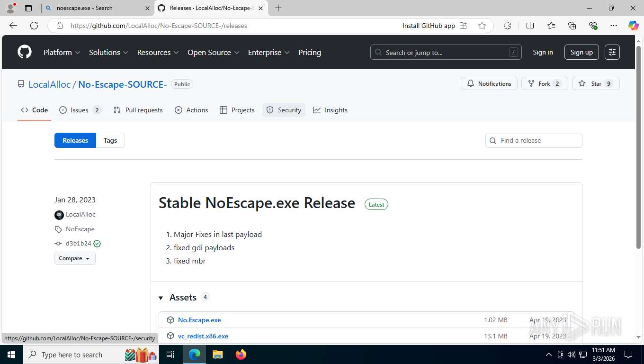Open the GitHub home logo

(25, 52)
